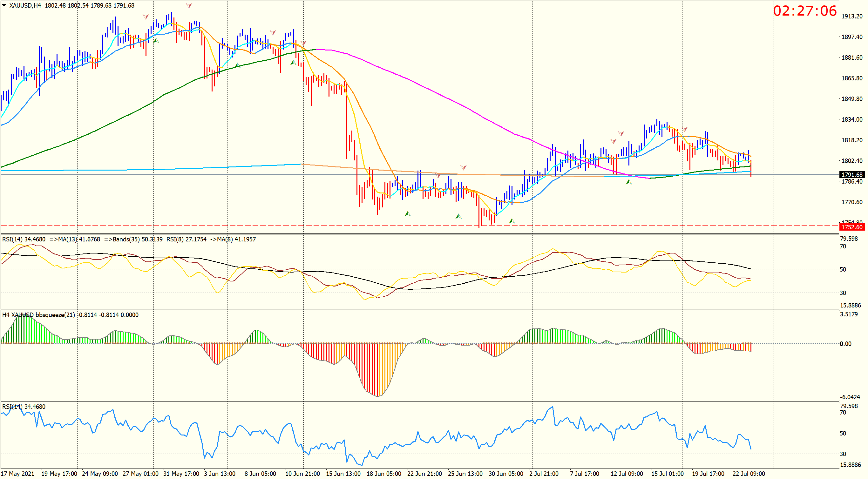Click the red sell arrow left of the 27 May gridline
This screenshot has width=868, height=479.
pyautogui.click(x=146, y=17)
